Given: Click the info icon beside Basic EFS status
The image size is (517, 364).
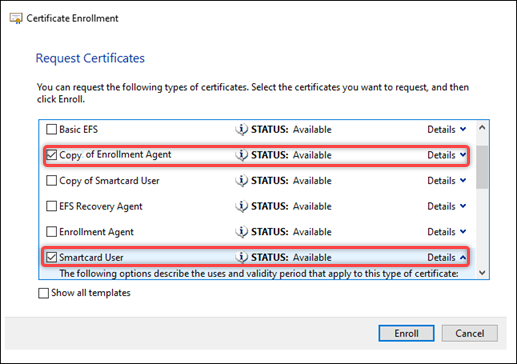Looking at the screenshot, I should 242,129.
